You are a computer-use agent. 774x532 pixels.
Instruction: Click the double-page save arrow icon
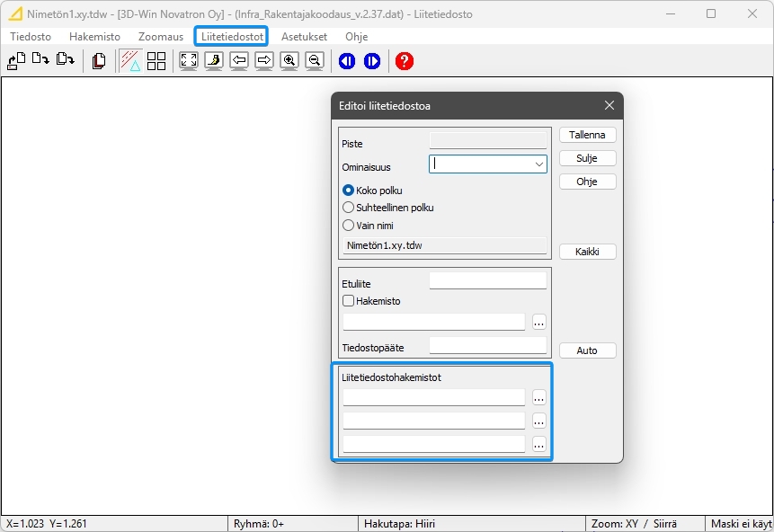(65, 59)
